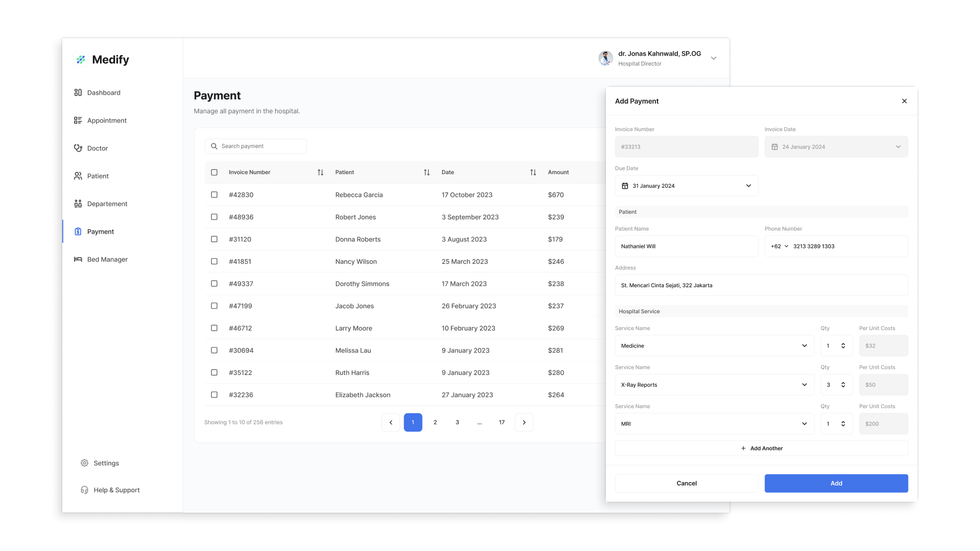Click the Cancel button
The height and width of the screenshot is (551, 980).
pos(687,483)
